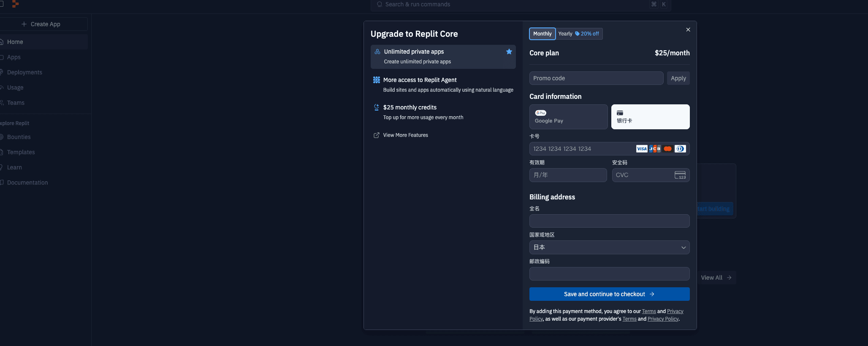Image resolution: width=868 pixels, height=346 pixels.
Task: Open the 国家或地区 country dropdown
Action: [x=610, y=248]
